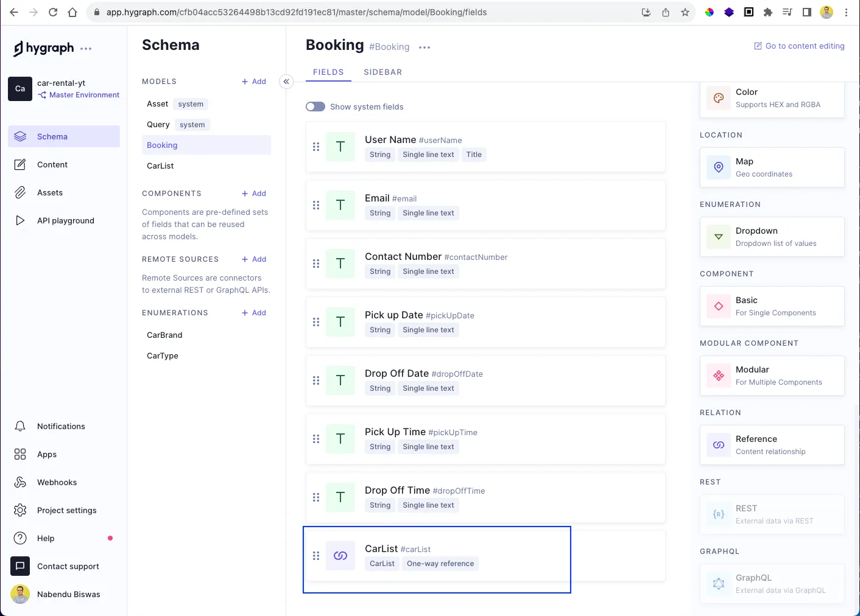
Task: Select the CarList model
Action: tap(206, 166)
